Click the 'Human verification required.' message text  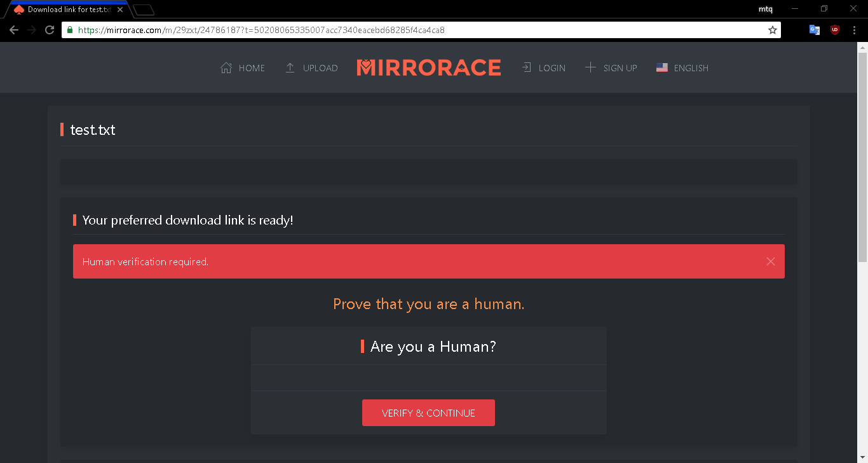point(146,262)
